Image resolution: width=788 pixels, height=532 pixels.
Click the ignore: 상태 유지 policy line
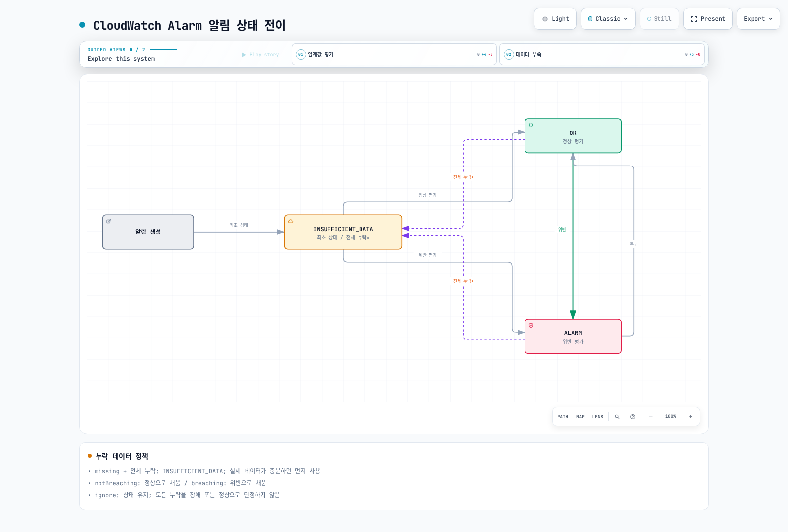click(x=187, y=495)
